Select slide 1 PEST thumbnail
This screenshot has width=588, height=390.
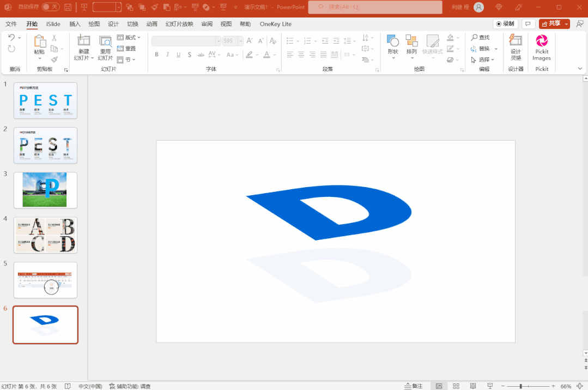point(45,100)
